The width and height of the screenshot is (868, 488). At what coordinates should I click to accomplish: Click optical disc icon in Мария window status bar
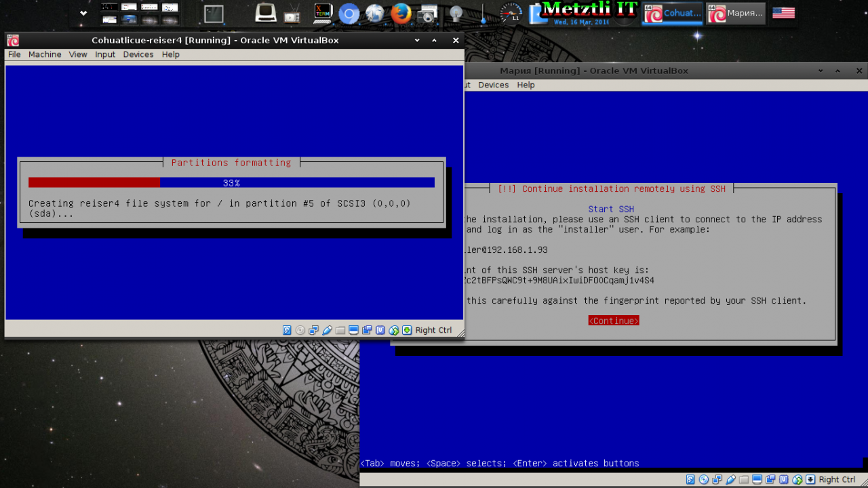(704, 479)
